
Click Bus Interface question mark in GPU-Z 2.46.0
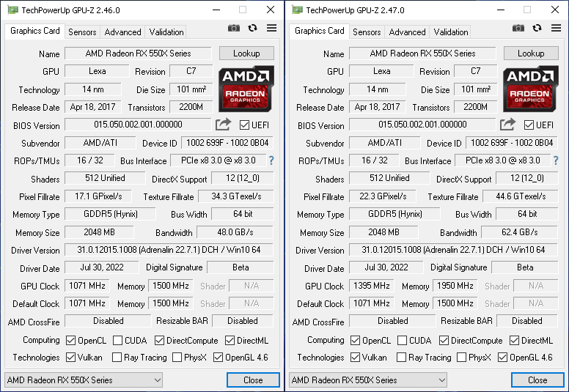point(271,160)
